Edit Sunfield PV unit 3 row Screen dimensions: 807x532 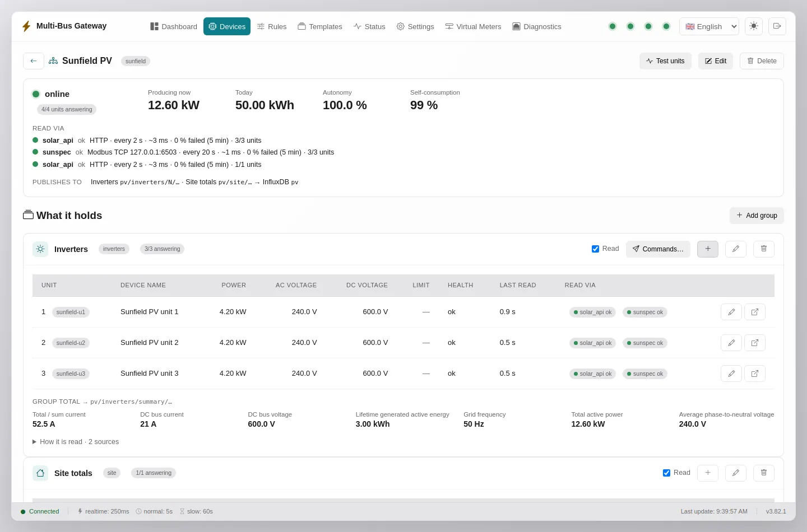(731, 374)
